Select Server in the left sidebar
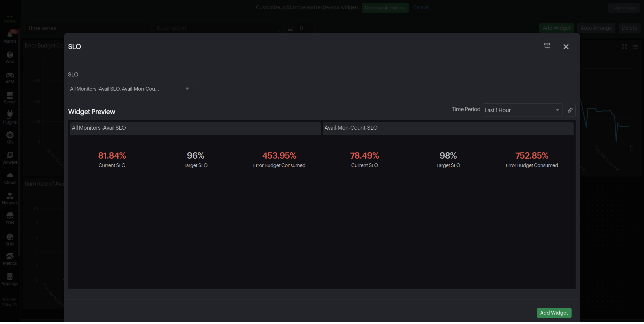 click(x=10, y=98)
